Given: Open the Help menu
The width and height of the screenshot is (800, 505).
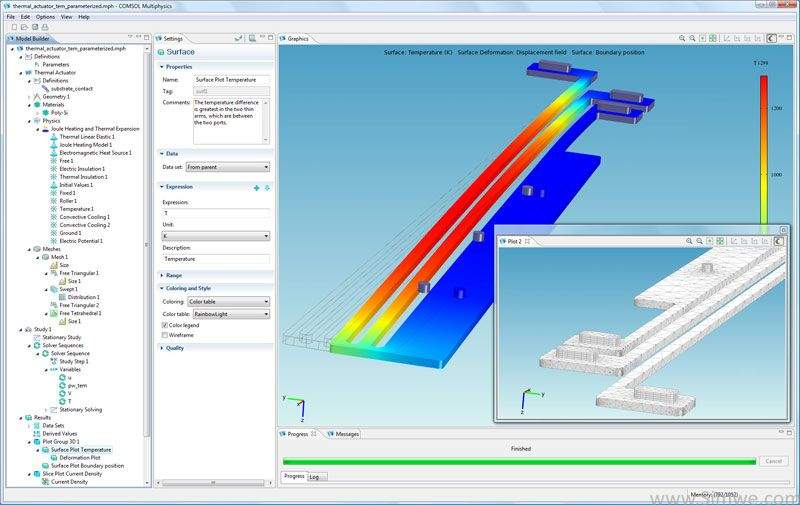Looking at the screenshot, I should 84,17.
